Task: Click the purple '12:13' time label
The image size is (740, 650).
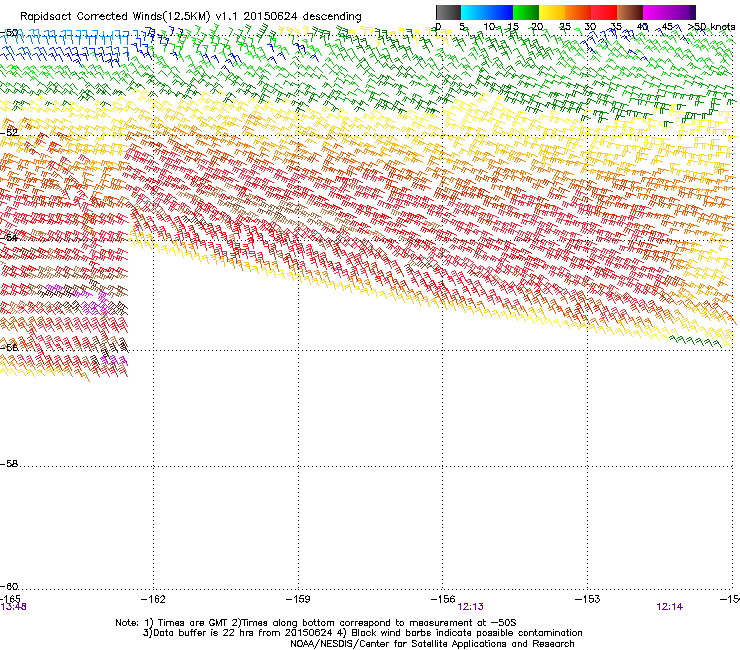Action: (x=471, y=607)
